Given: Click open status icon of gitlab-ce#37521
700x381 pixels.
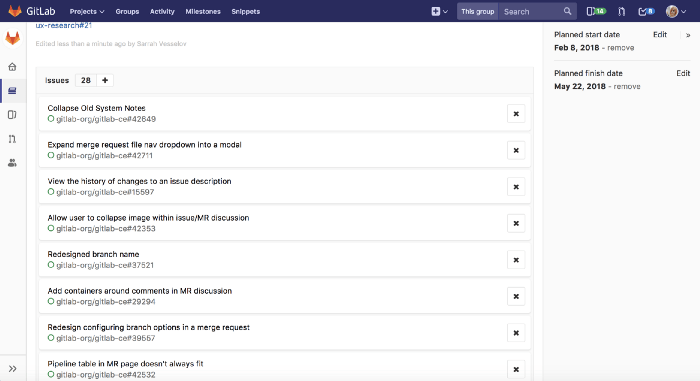Looking at the screenshot, I should click(51, 265).
